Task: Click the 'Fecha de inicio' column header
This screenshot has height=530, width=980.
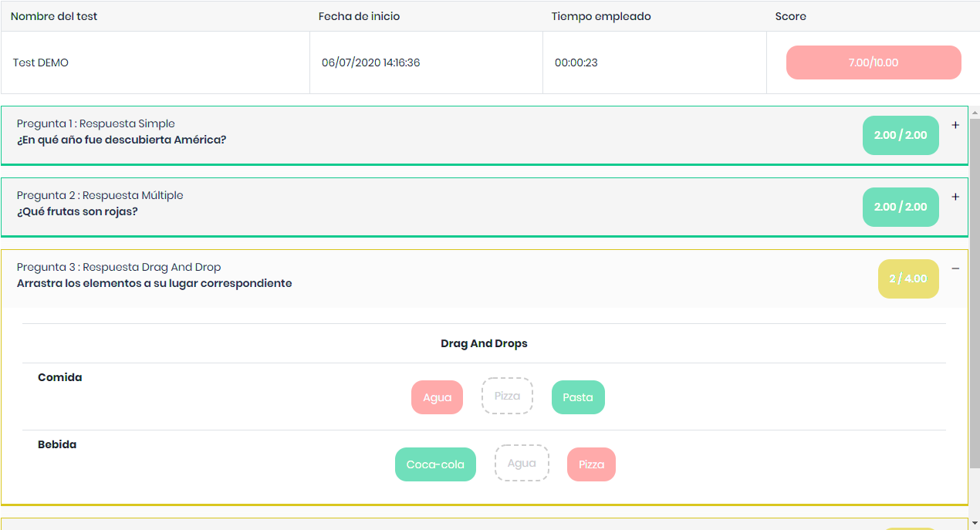Action: (359, 16)
